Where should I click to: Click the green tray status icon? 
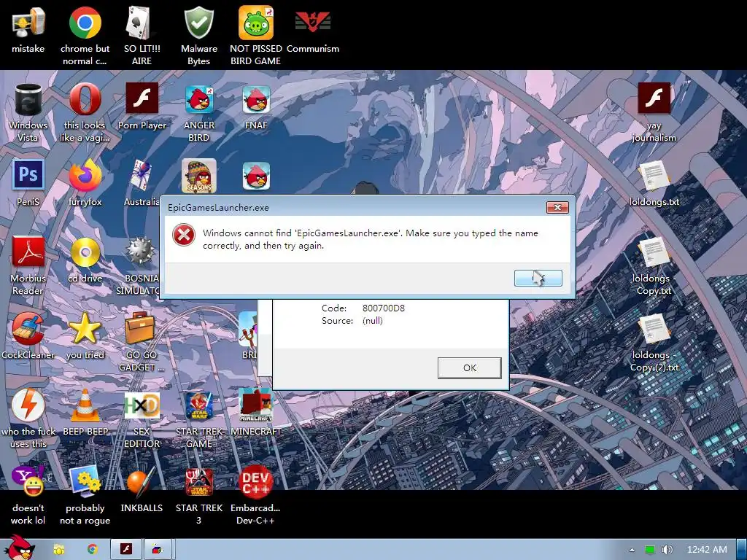tap(649, 550)
